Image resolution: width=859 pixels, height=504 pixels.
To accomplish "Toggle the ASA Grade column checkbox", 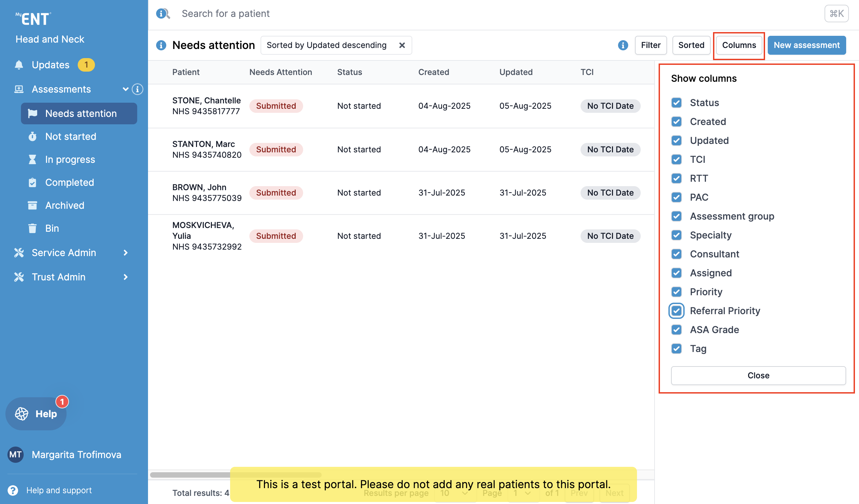I will [676, 329].
